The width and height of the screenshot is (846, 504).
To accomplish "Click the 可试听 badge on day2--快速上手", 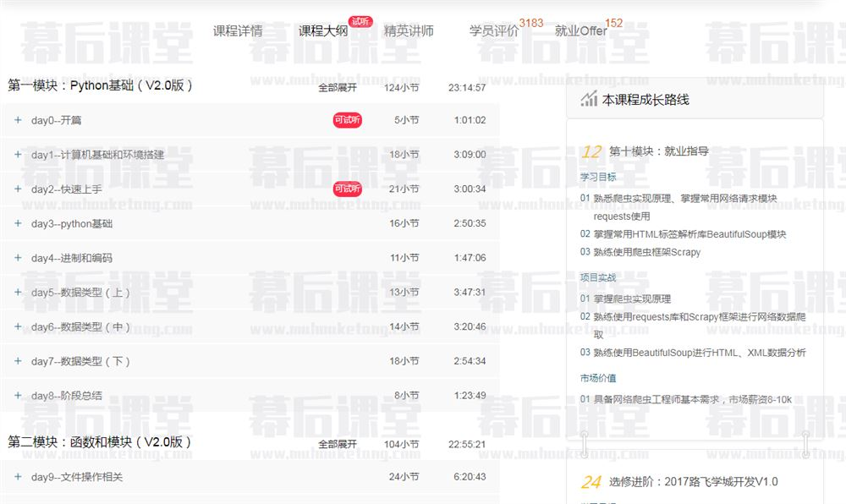I will click(x=347, y=189).
